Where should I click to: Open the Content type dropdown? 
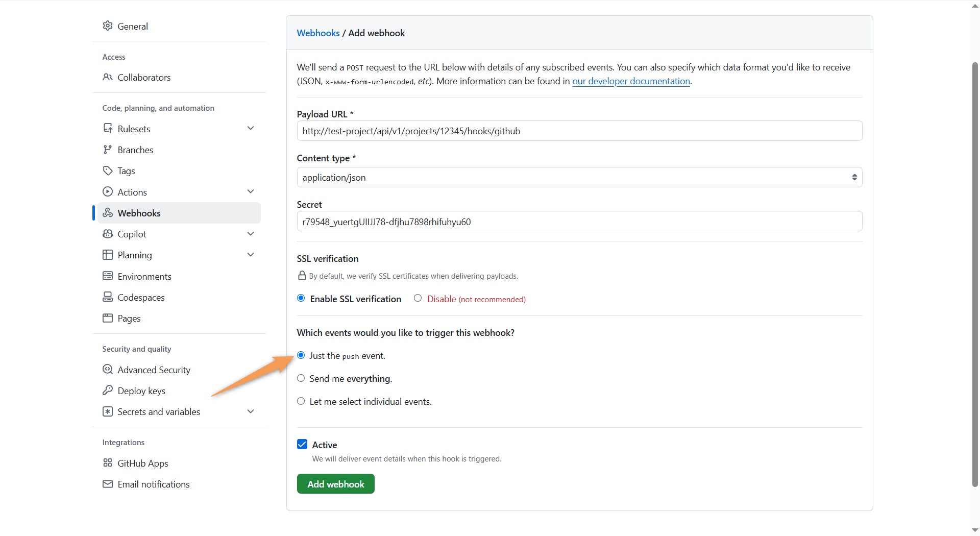point(579,177)
